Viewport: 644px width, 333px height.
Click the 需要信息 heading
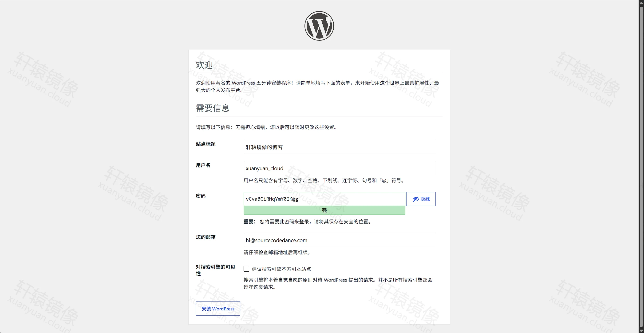pyautogui.click(x=213, y=108)
